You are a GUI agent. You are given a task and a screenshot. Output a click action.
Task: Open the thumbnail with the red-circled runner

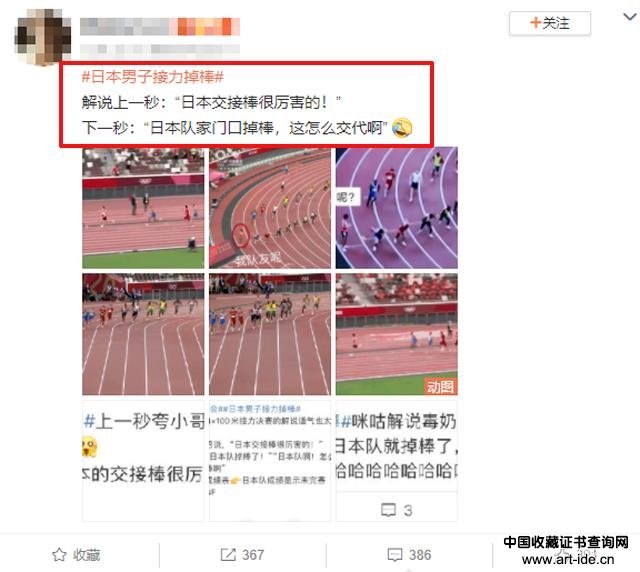click(x=270, y=208)
